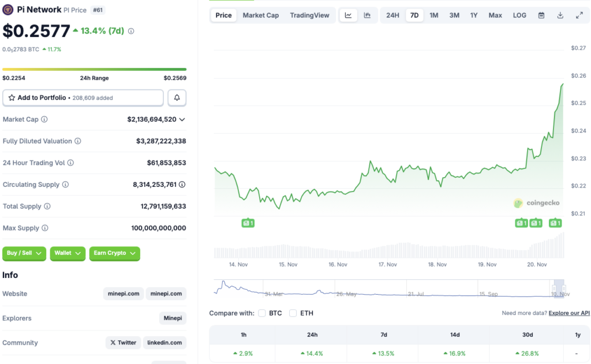This screenshot has width=591, height=364.
Task: Select the line chart icon
Action: pos(348,15)
